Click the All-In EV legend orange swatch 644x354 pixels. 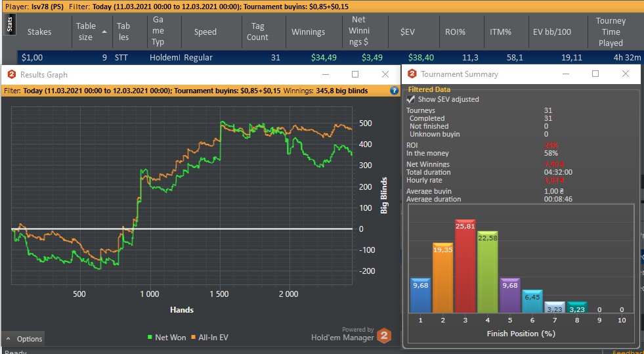(x=194, y=337)
